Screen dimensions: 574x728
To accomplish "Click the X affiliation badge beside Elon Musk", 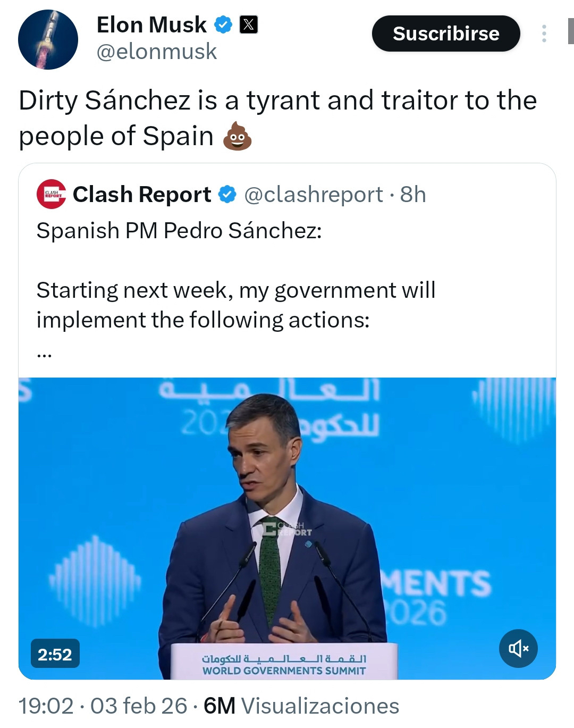I will coord(248,24).
